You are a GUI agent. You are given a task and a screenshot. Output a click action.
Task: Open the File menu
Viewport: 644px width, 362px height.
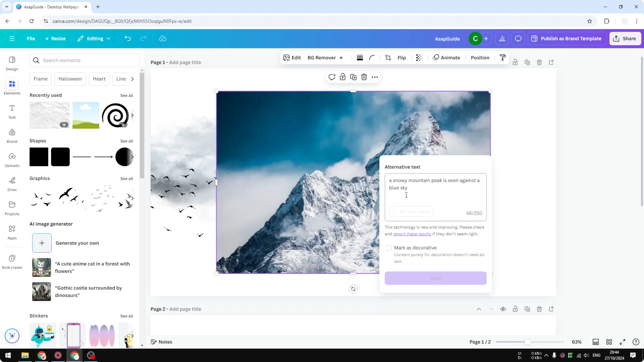pos(31,38)
